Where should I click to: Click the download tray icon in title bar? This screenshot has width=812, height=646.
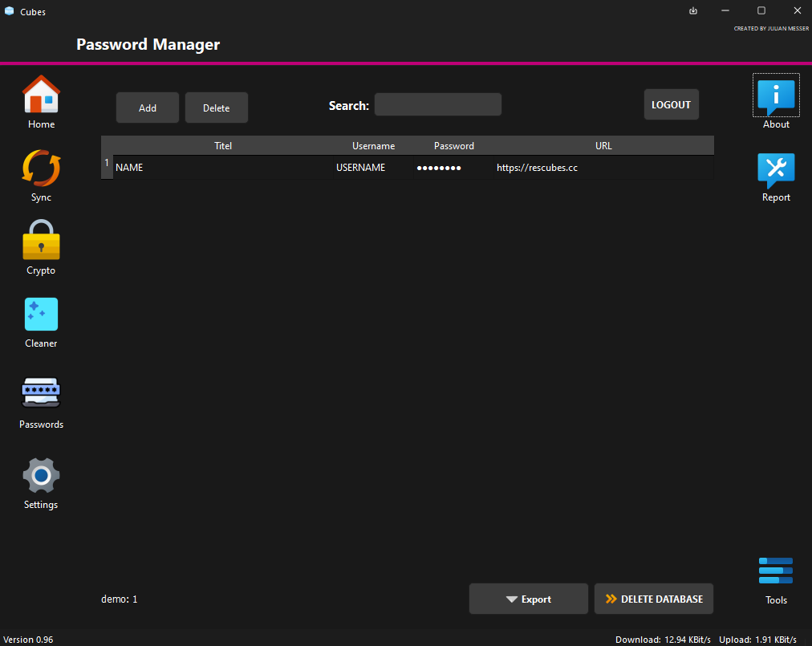tap(693, 11)
